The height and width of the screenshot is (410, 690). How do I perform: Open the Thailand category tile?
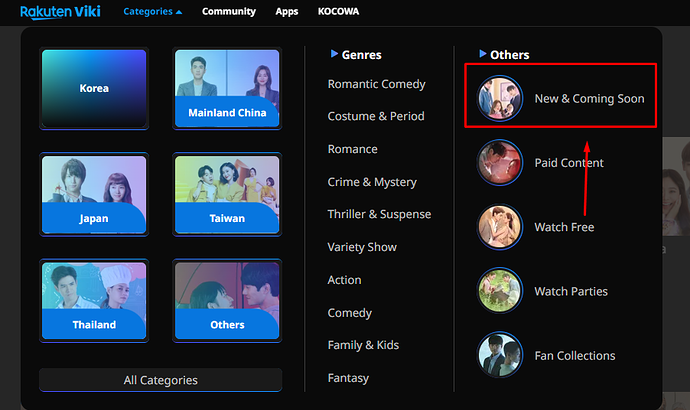[94, 301]
